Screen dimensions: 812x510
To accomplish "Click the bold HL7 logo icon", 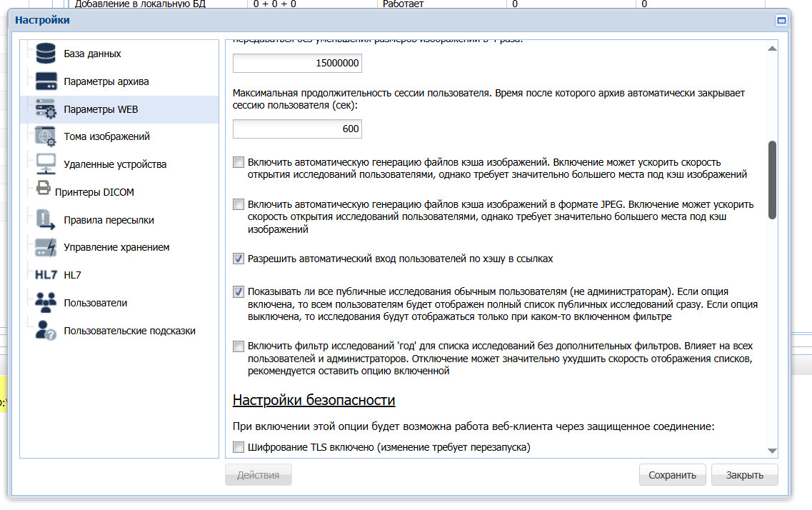I will click(x=46, y=275).
